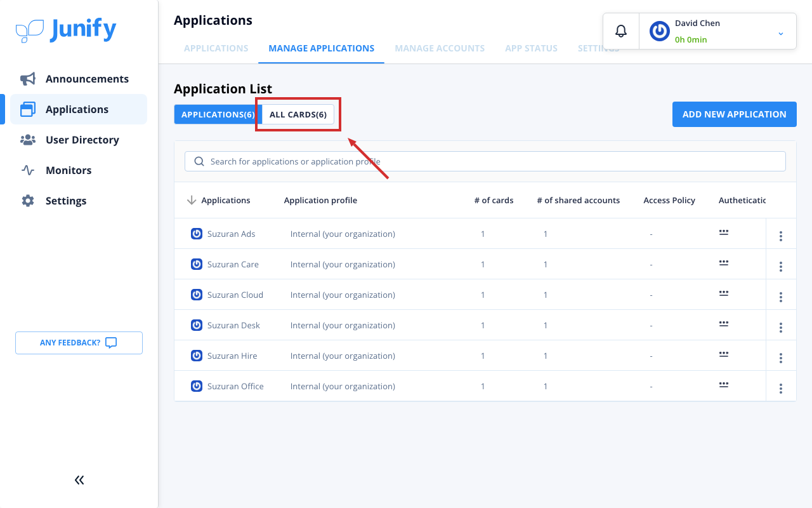The width and height of the screenshot is (812, 508).
Task: Click the # of shared accounts header
Action: pyautogui.click(x=578, y=200)
